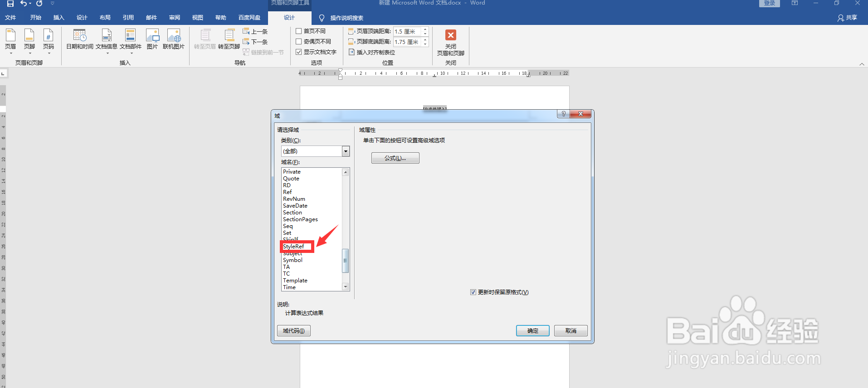The height and width of the screenshot is (388, 868).
Task: Expand the undo history dropdown arrow
Action: pos(30,4)
